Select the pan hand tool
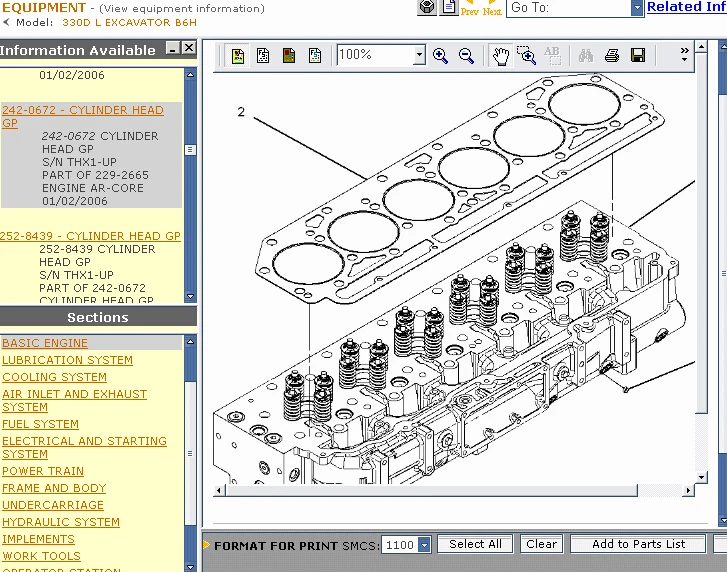Viewport: 727px width, 572px height. (x=501, y=56)
